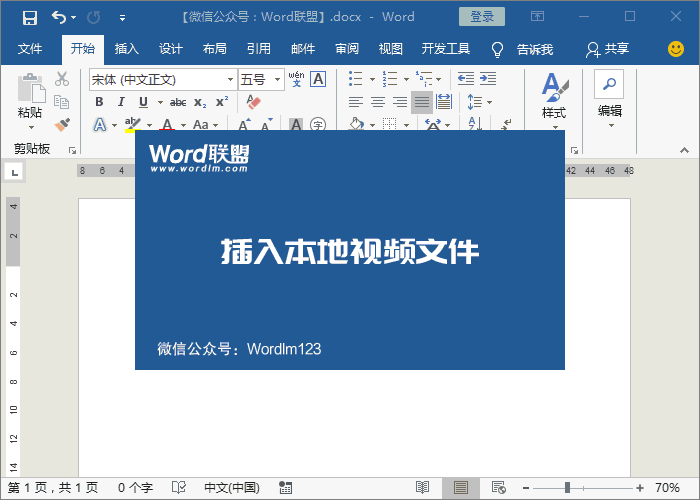700x500 pixels.
Task: Toggle justify alignment
Action: click(421, 102)
